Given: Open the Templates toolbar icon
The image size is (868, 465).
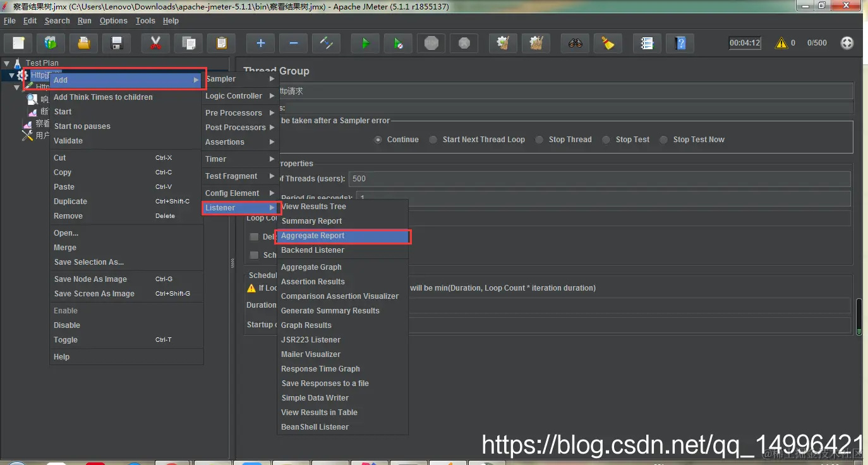Looking at the screenshot, I should (x=51, y=43).
